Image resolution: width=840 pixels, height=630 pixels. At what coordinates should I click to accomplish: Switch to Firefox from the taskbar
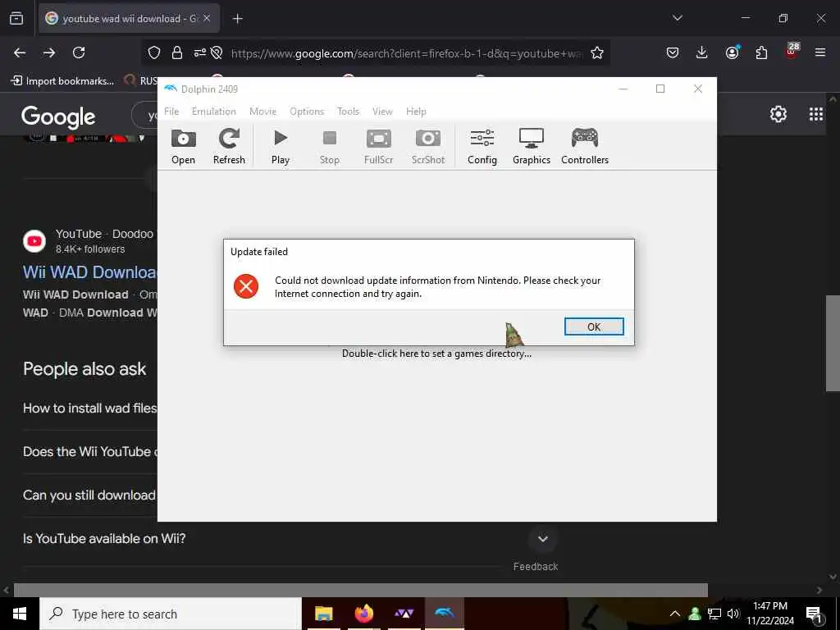(x=363, y=614)
